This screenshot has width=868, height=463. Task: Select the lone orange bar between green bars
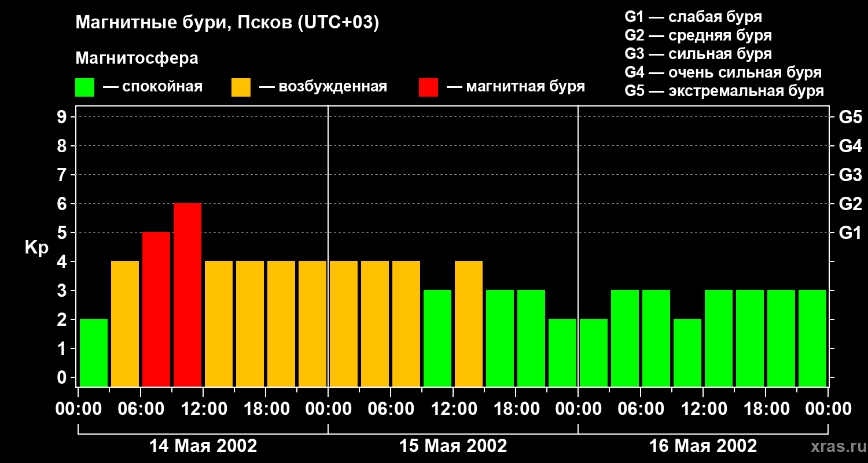(469, 323)
